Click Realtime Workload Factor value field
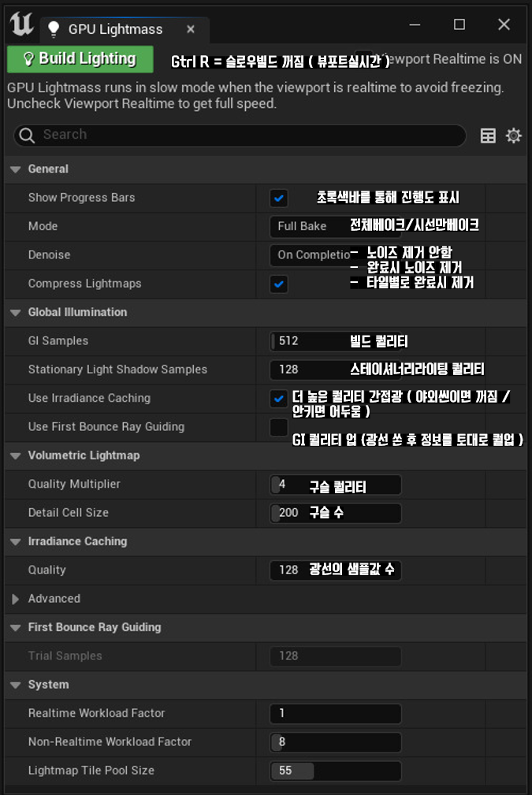This screenshot has width=532, height=795. (335, 713)
